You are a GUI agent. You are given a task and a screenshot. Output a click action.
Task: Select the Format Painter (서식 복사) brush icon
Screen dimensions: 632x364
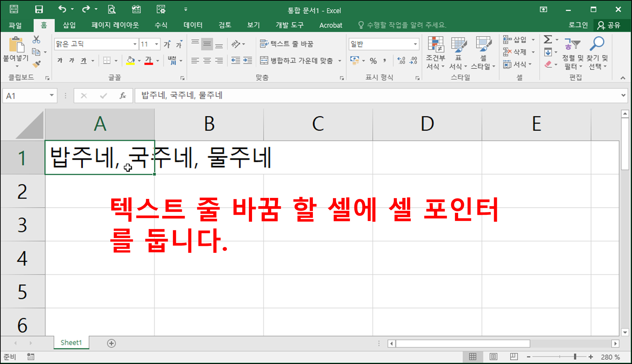[37, 64]
